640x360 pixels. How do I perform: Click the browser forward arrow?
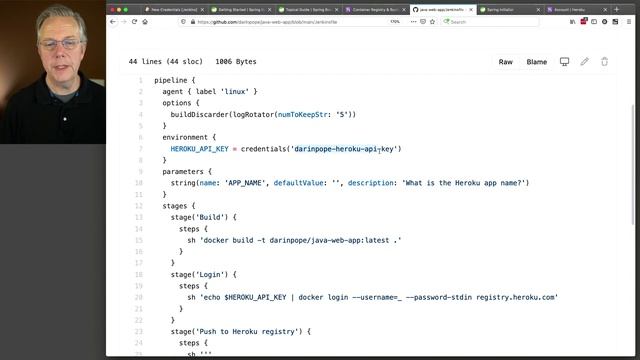click(124, 22)
